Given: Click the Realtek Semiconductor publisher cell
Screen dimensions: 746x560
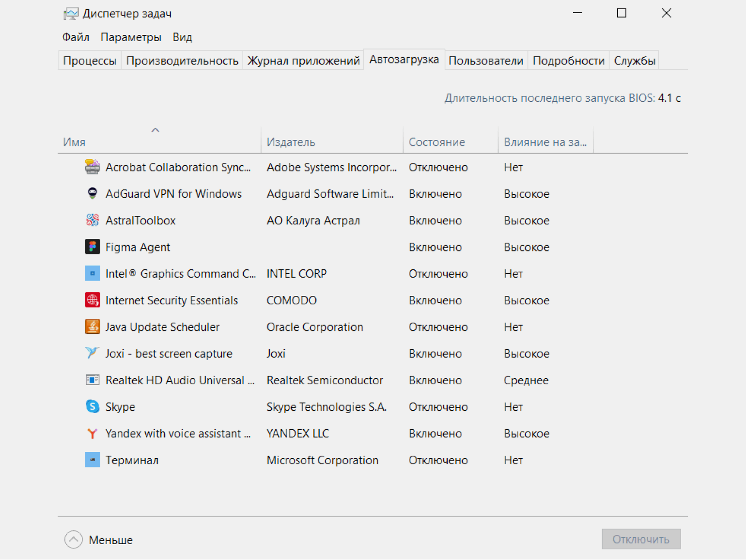Looking at the screenshot, I should pyautogui.click(x=325, y=380).
